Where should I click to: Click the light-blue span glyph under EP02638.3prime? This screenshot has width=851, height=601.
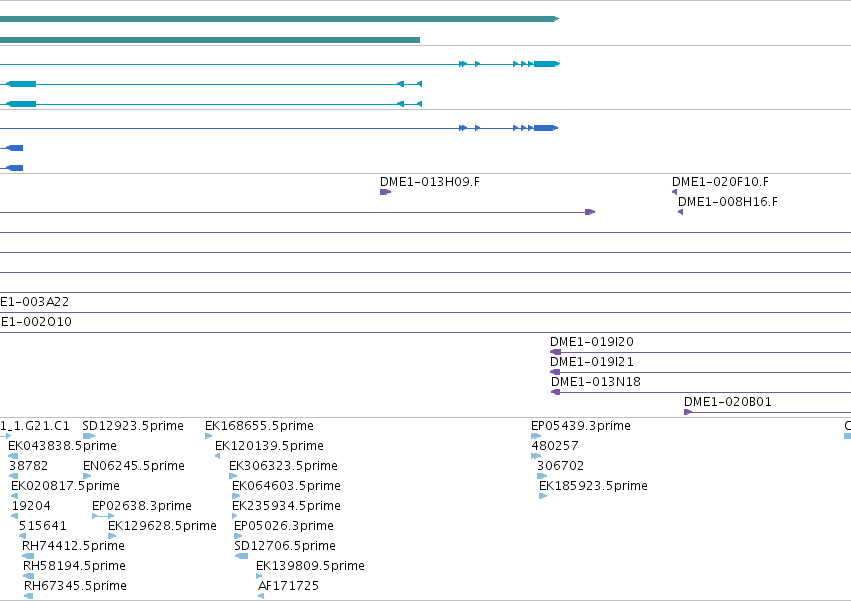tap(103, 516)
